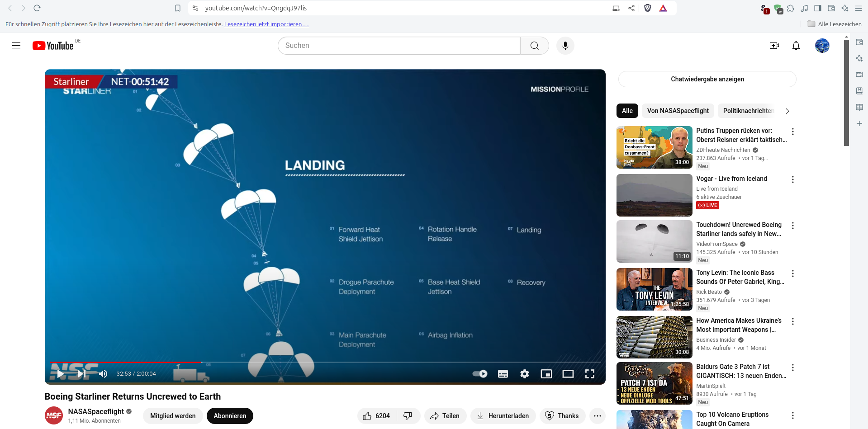Start voice search with the microphone
This screenshot has width=868, height=429.
(565, 46)
